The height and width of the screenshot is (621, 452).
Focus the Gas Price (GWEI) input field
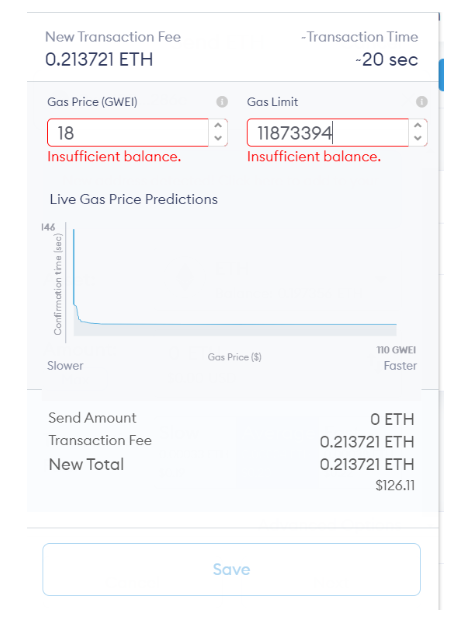128,133
